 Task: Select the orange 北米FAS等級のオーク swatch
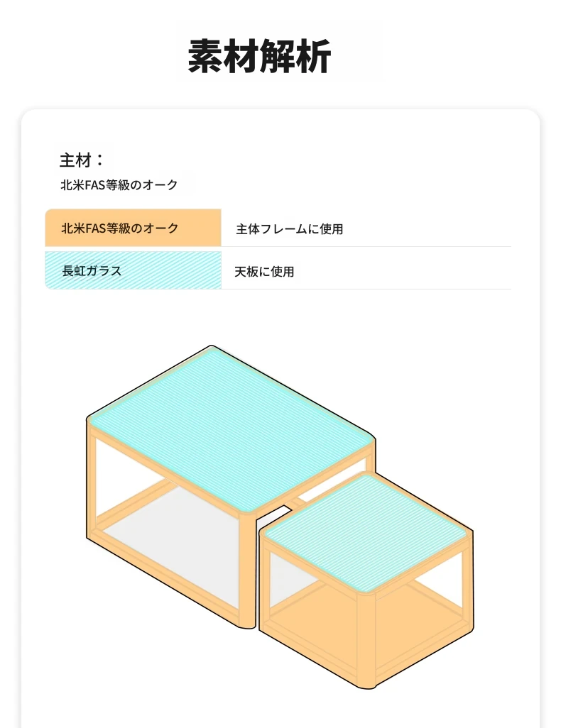pos(133,228)
